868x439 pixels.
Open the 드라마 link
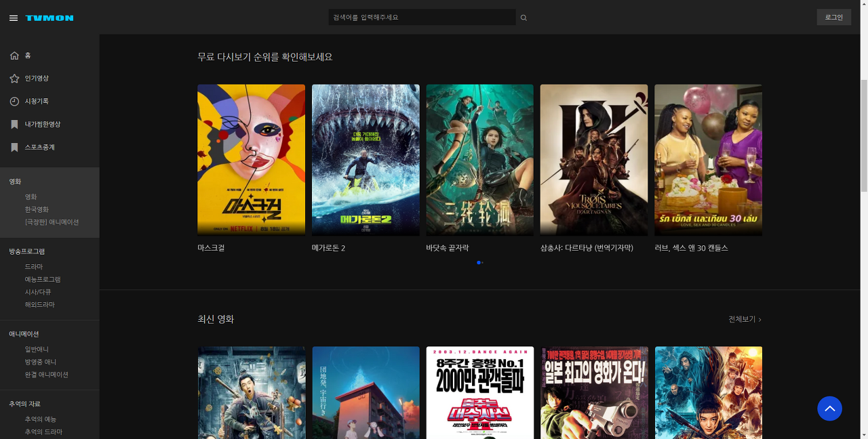coord(33,267)
